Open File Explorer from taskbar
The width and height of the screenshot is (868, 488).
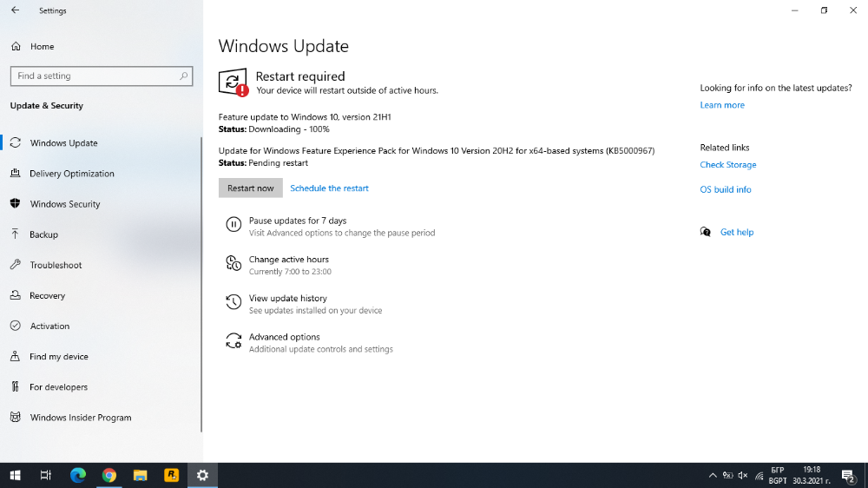pyautogui.click(x=140, y=475)
